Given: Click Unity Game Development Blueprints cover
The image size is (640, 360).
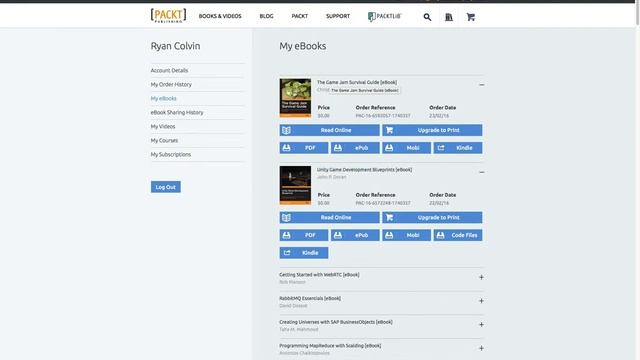Looking at the screenshot, I should [295, 185].
